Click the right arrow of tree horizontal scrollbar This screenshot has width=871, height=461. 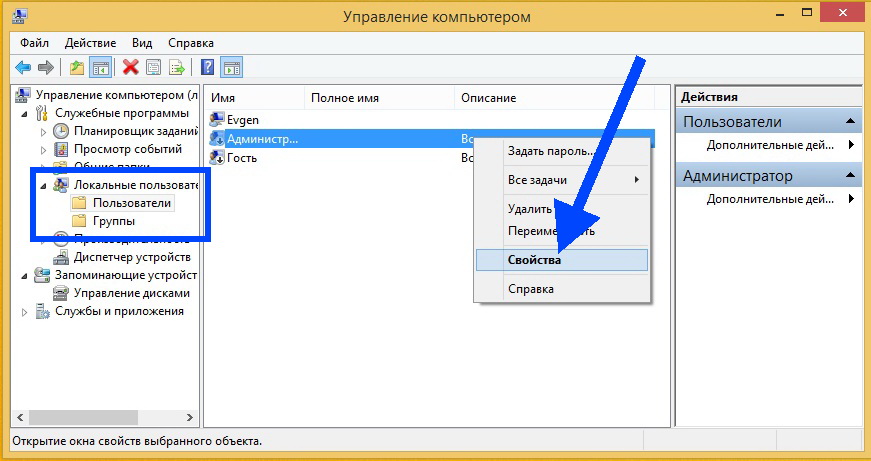[189, 417]
